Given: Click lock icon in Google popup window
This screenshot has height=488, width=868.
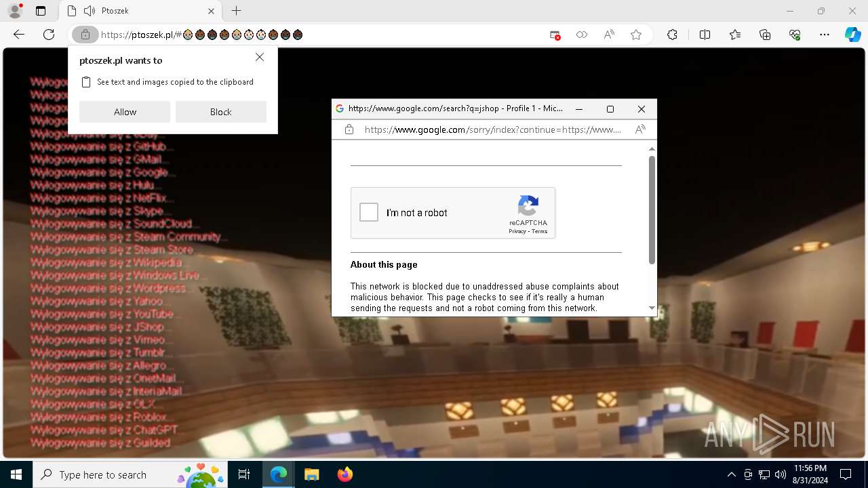Looking at the screenshot, I should tap(349, 129).
